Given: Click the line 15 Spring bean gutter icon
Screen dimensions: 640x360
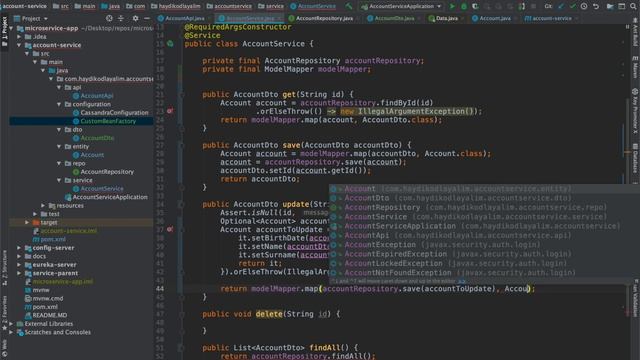Looking at the screenshot, I should (x=170, y=44).
